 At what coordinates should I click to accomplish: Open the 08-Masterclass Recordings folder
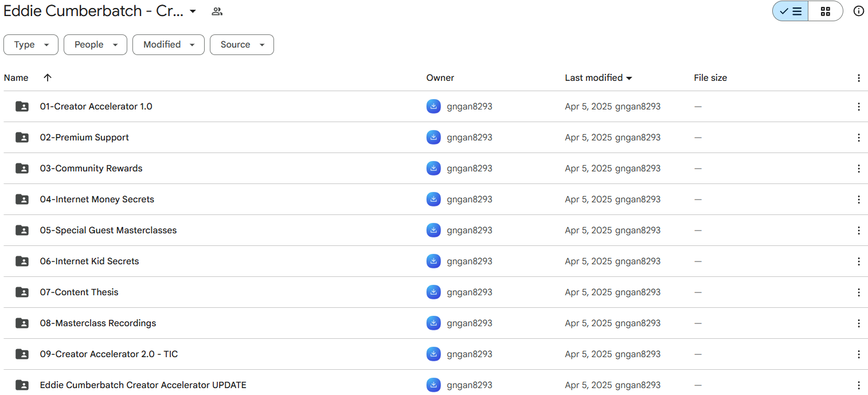point(98,323)
